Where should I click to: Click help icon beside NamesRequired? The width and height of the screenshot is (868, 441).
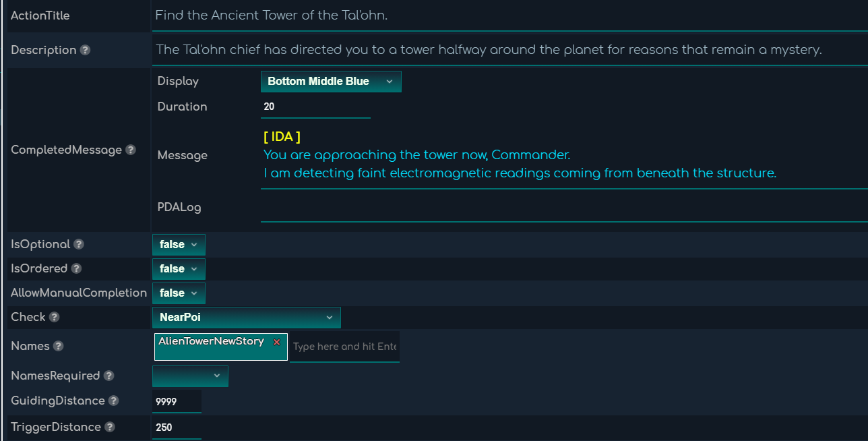click(x=108, y=376)
